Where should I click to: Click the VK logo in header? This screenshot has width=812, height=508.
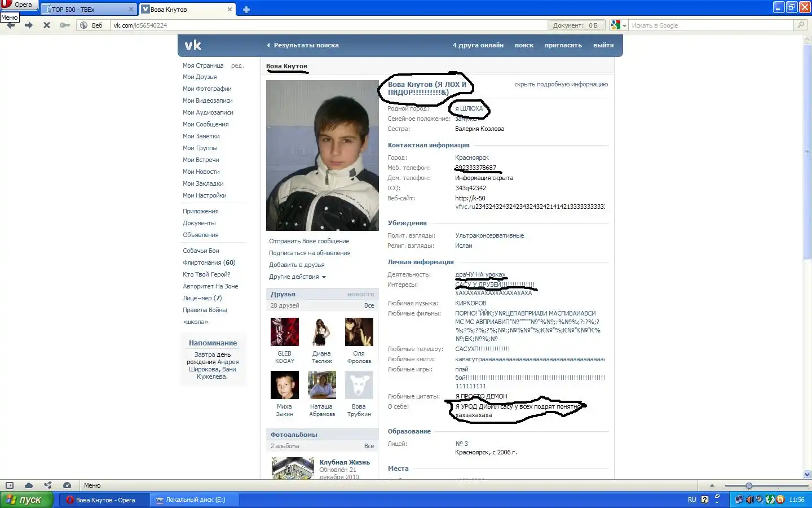point(193,46)
